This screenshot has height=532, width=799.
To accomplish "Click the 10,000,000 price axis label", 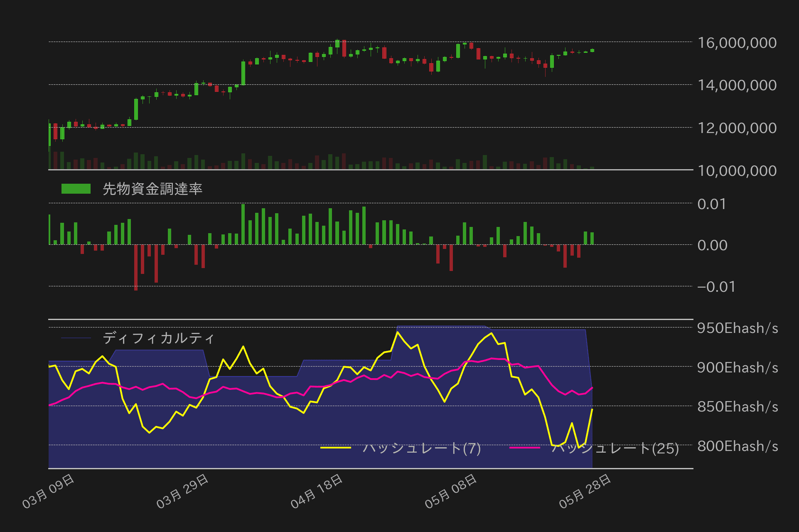I will click(737, 171).
